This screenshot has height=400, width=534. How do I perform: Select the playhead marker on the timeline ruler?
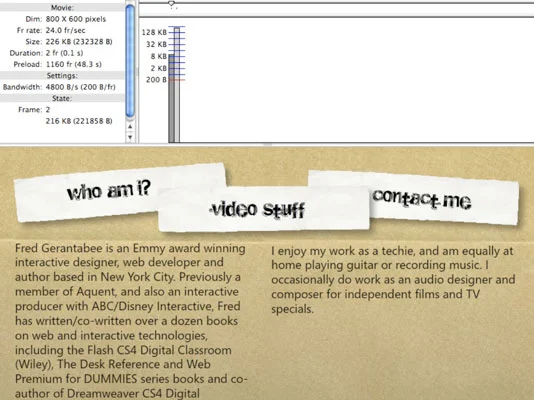point(171,4)
